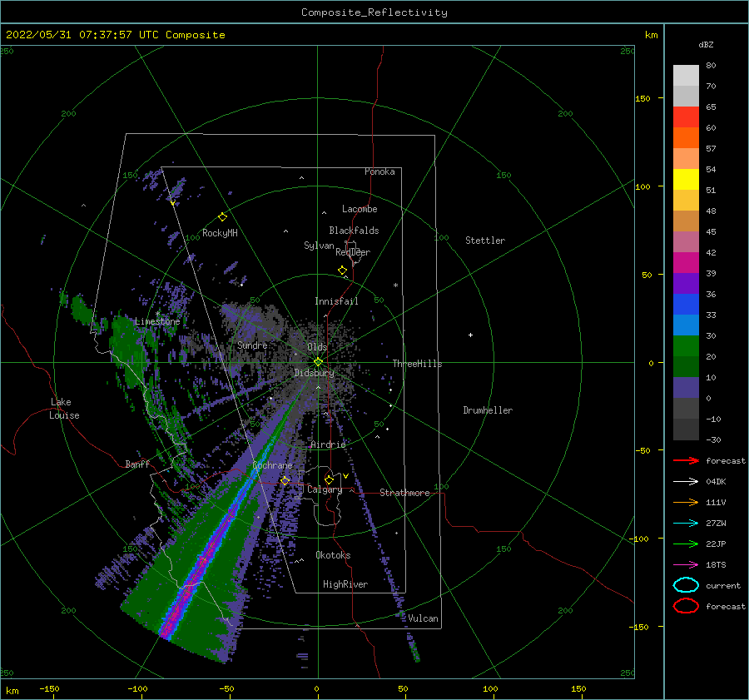Click the Didsbury town label
This screenshot has height=700, width=749.
[x=314, y=373]
